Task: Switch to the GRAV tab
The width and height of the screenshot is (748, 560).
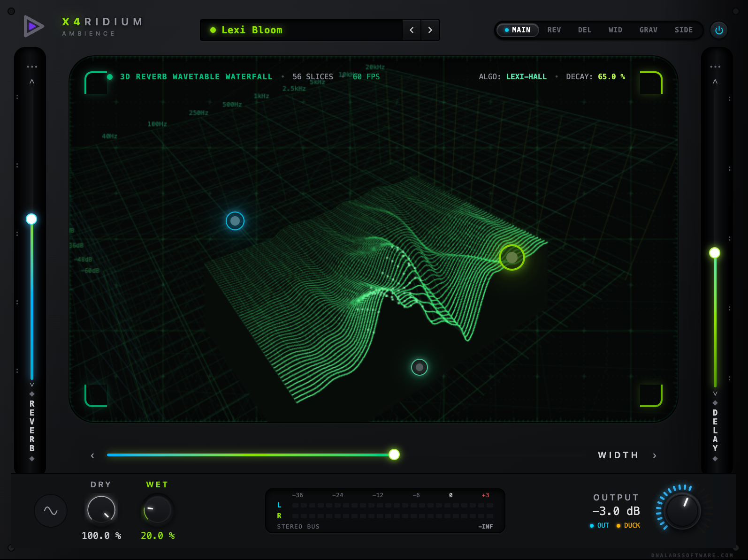Action: 649,30
